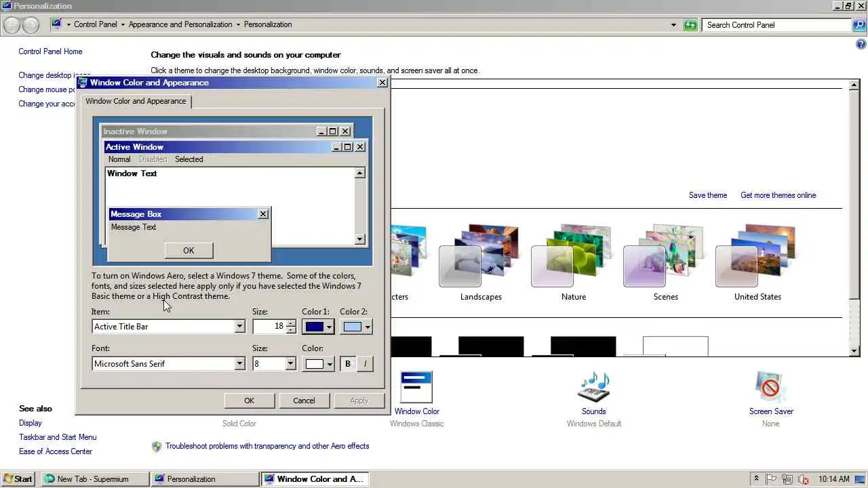Click themes list scroll down arrow

(x=854, y=350)
